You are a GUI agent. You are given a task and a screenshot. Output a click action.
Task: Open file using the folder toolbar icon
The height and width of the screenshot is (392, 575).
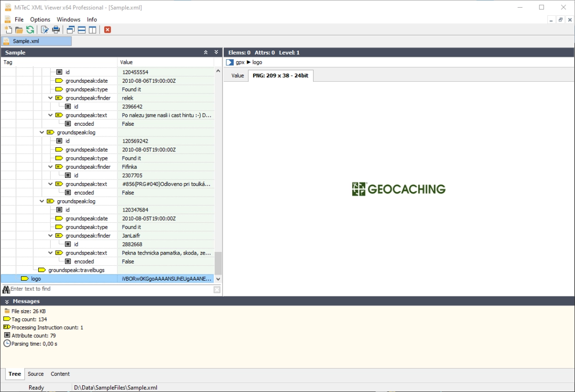click(x=19, y=30)
